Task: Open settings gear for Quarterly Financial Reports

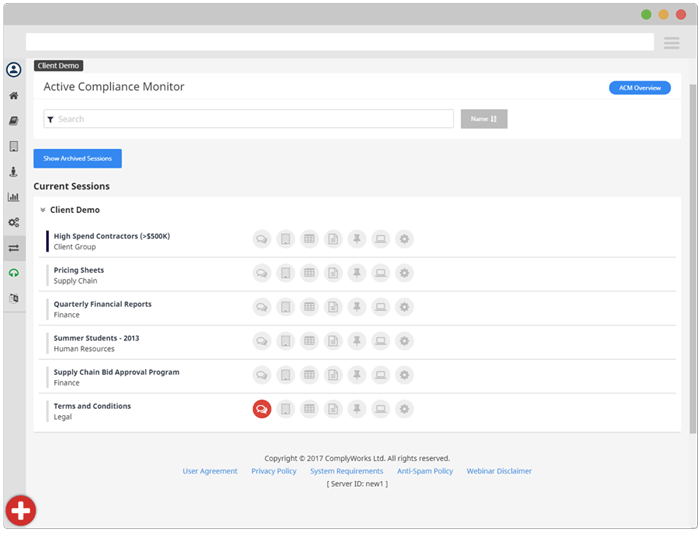Action: click(404, 307)
